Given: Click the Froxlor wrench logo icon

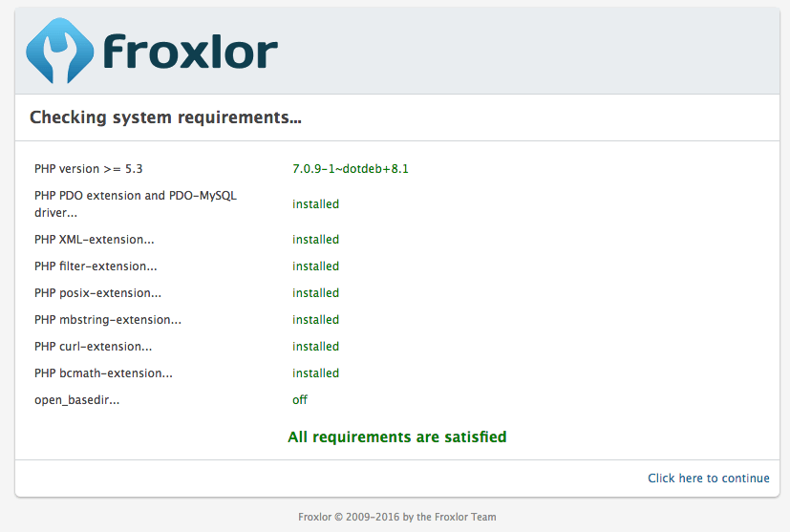Looking at the screenshot, I should pos(59,51).
